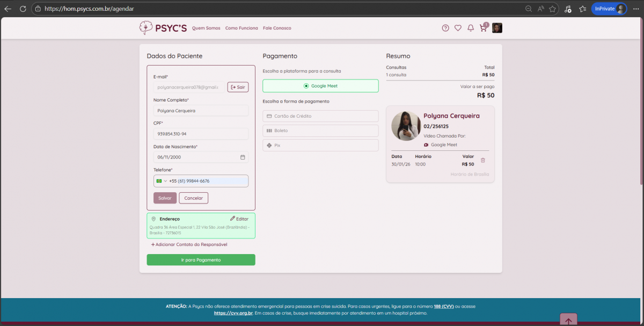Open the Quem Somos menu item
The image size is (644, 326).
pos(206,28)
